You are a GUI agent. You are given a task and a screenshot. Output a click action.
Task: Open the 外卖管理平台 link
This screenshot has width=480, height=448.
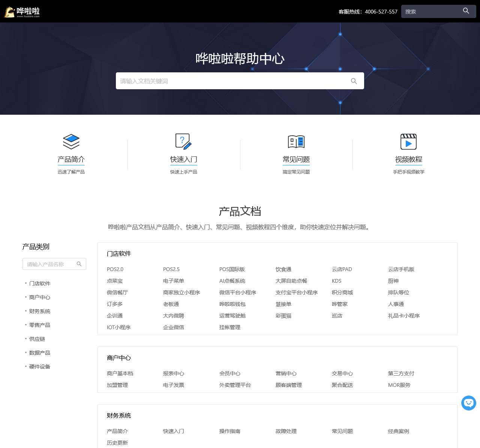tap(235, 385)
